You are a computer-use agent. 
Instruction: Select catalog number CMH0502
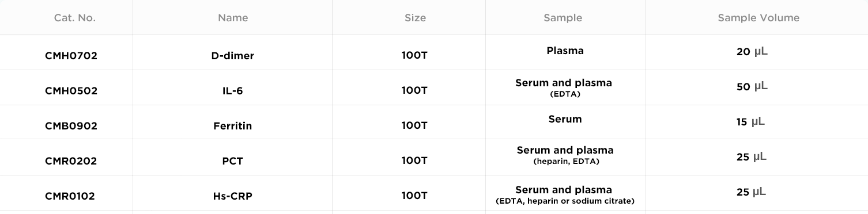pos(71,90)
